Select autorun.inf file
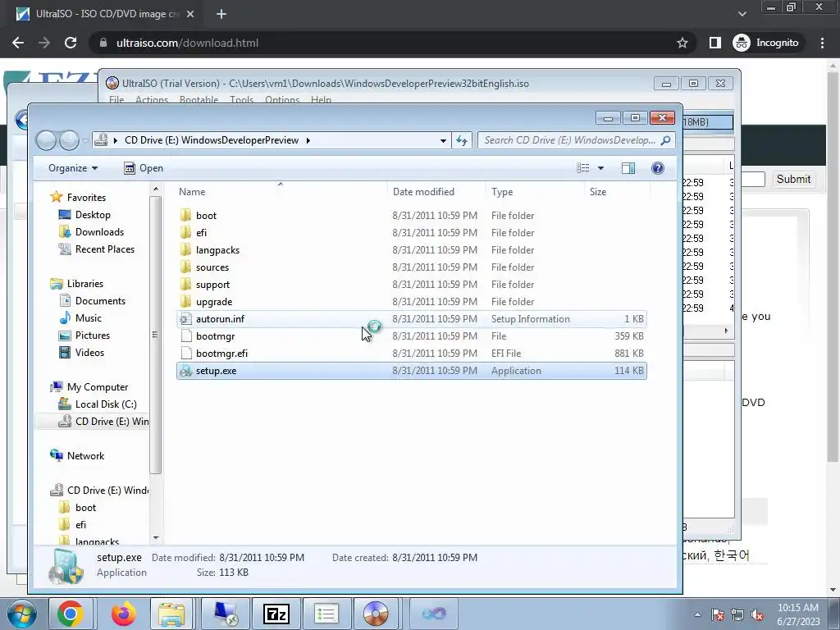 point(412,319)
